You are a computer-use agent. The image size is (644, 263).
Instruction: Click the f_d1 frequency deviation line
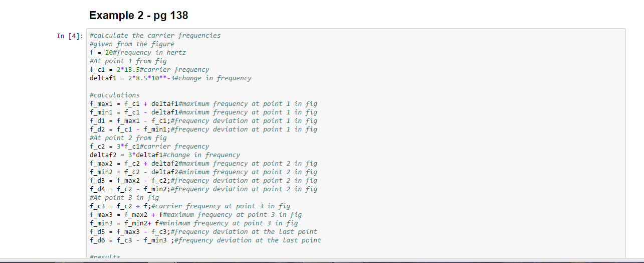[x=203, y=121]
